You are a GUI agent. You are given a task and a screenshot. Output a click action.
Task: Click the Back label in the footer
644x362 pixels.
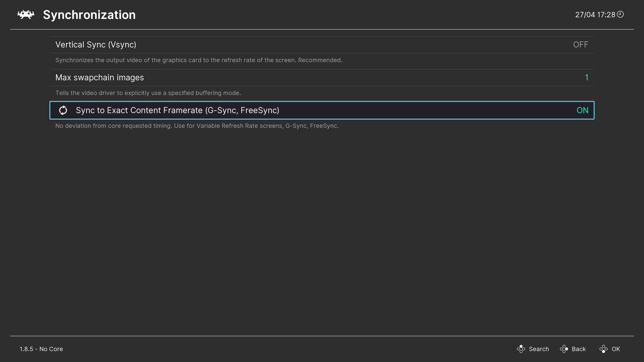579,349
